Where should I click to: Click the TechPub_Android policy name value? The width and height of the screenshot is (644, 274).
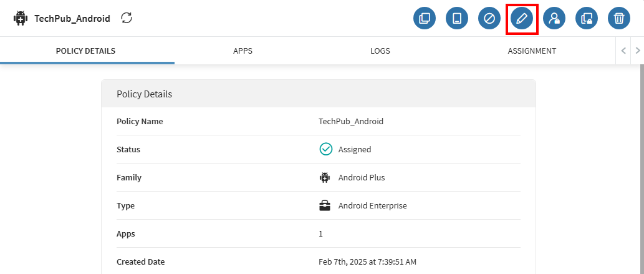(x=351, y=121)
